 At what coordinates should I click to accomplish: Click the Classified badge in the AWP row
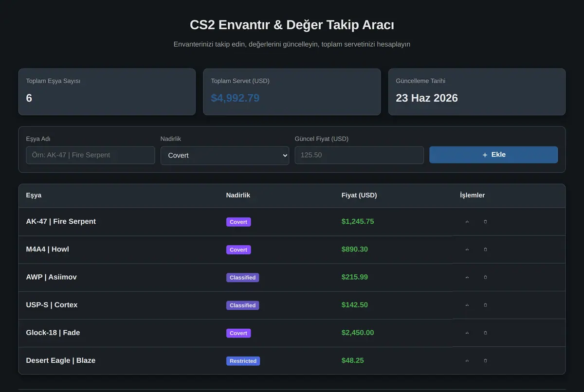(242, 277)
